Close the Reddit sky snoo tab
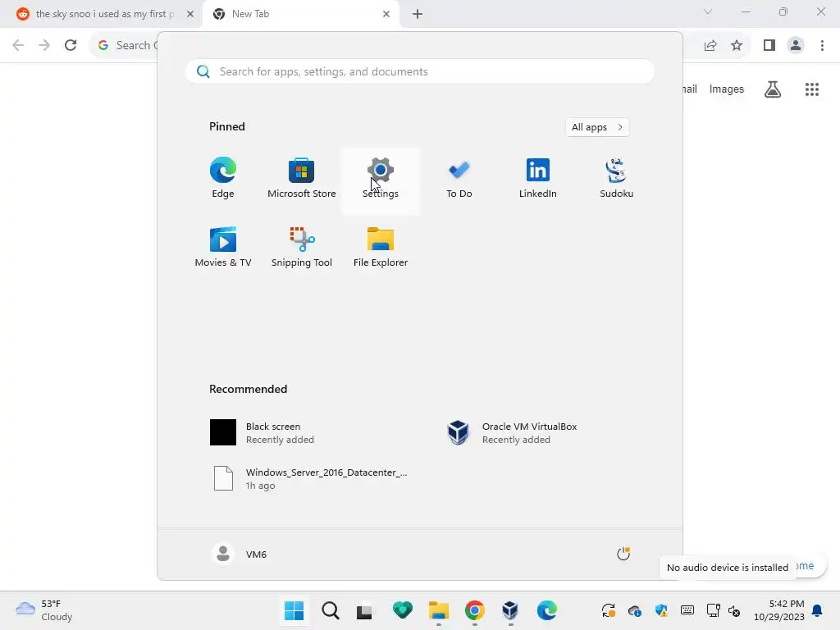This screenshot has width=840, height=630. [x=190, y=14]
